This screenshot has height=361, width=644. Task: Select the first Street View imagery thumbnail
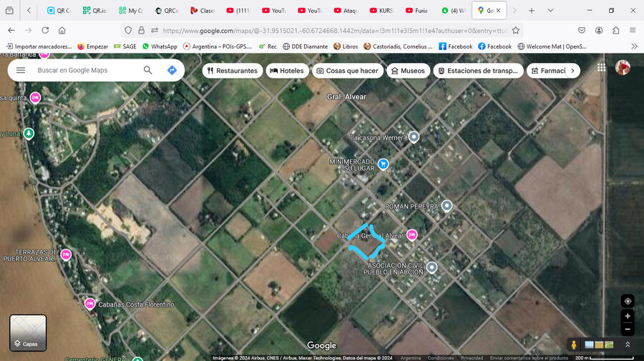589,345
